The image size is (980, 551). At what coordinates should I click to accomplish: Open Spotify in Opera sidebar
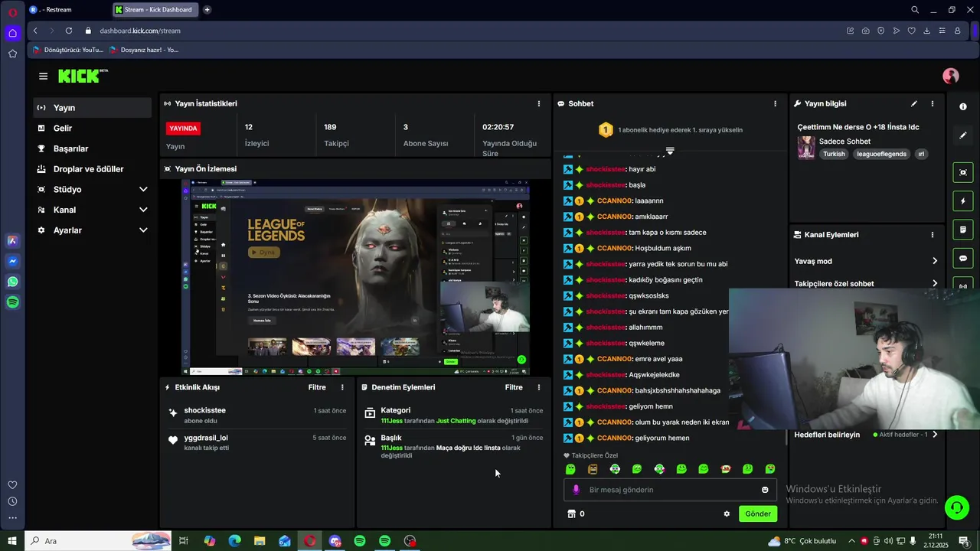tap(12, 302)
